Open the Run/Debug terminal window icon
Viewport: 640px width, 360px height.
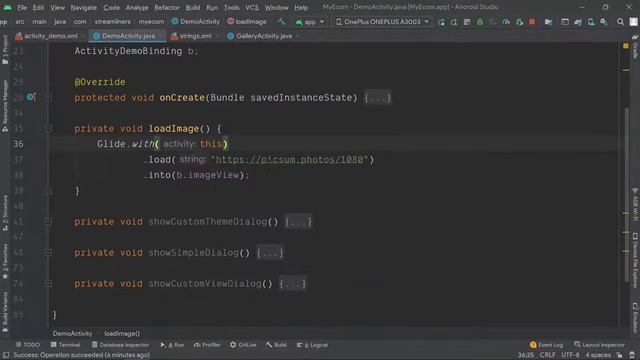click(564, 22)
